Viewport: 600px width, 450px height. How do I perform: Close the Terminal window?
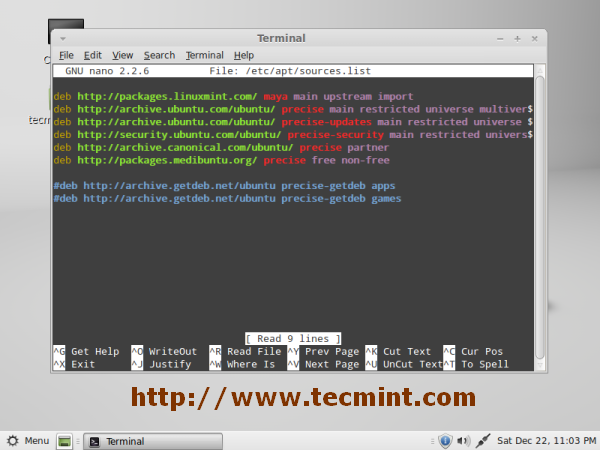click(535, 39)
